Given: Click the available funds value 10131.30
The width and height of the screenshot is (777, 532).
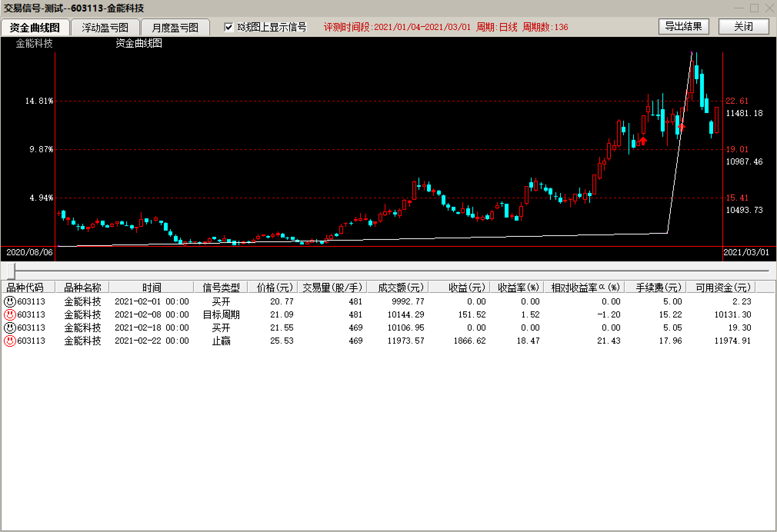Looking at the screenshot, I should click(732, 314).
